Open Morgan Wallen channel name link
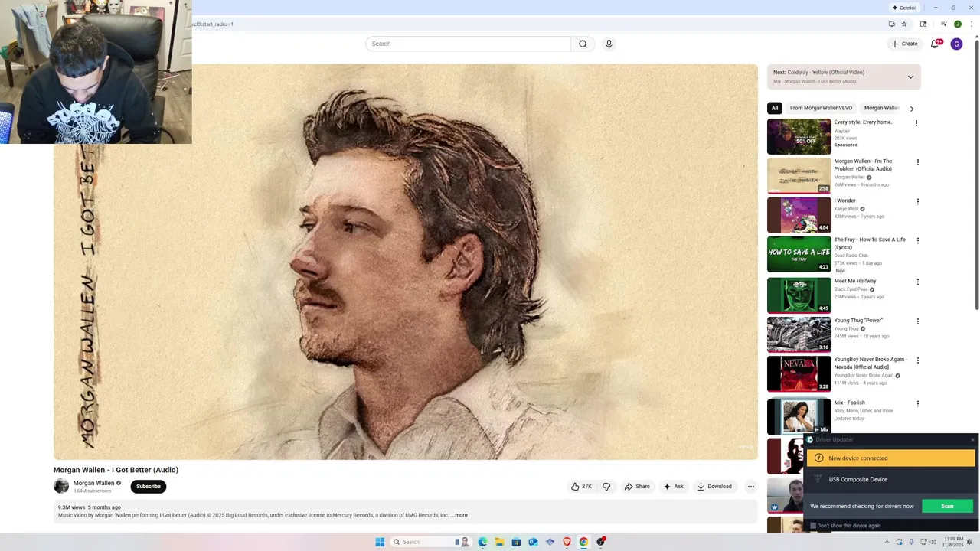980x551 pixels. tap(93, 483)
